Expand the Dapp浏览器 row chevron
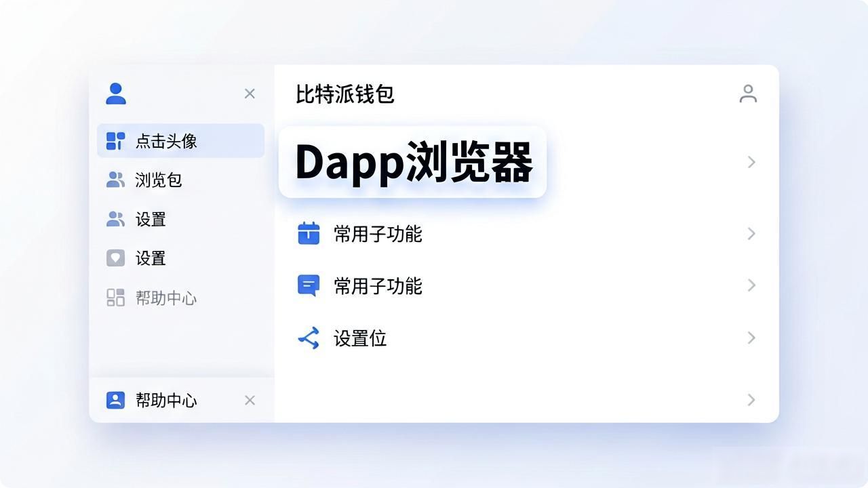Viewport: 868px width, 488px height. (751, 162)
